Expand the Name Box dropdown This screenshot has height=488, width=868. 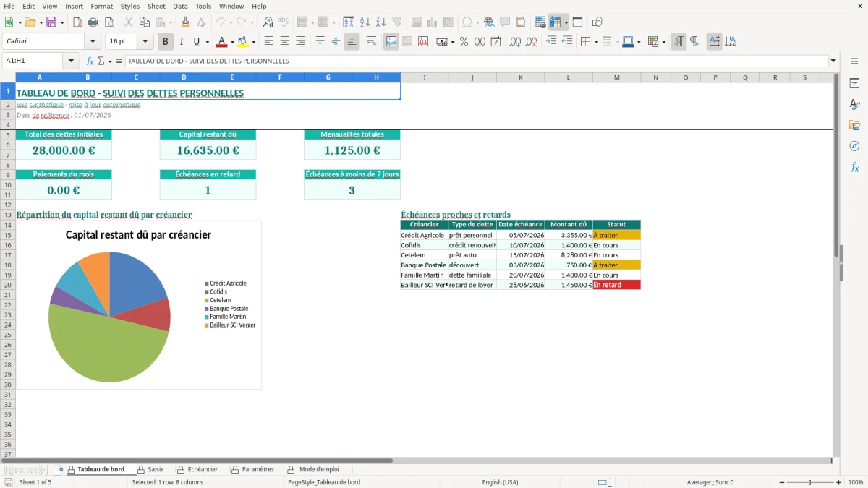pos(71,61)
